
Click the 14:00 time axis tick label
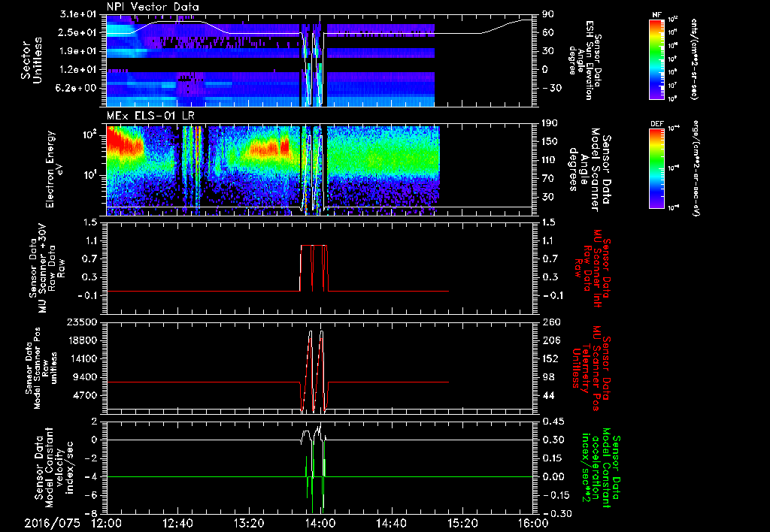click(x=320, y=523)
